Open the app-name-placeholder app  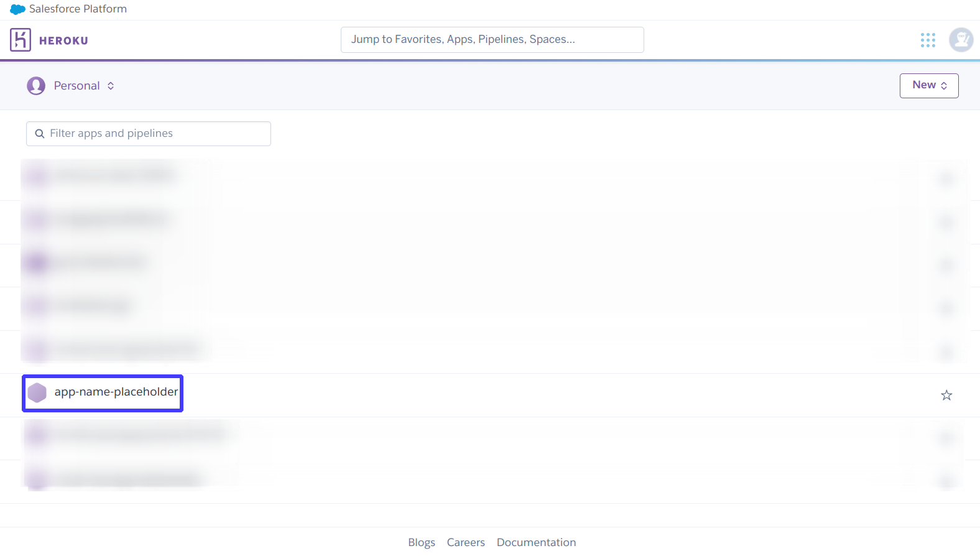click(x=116, y=392)
